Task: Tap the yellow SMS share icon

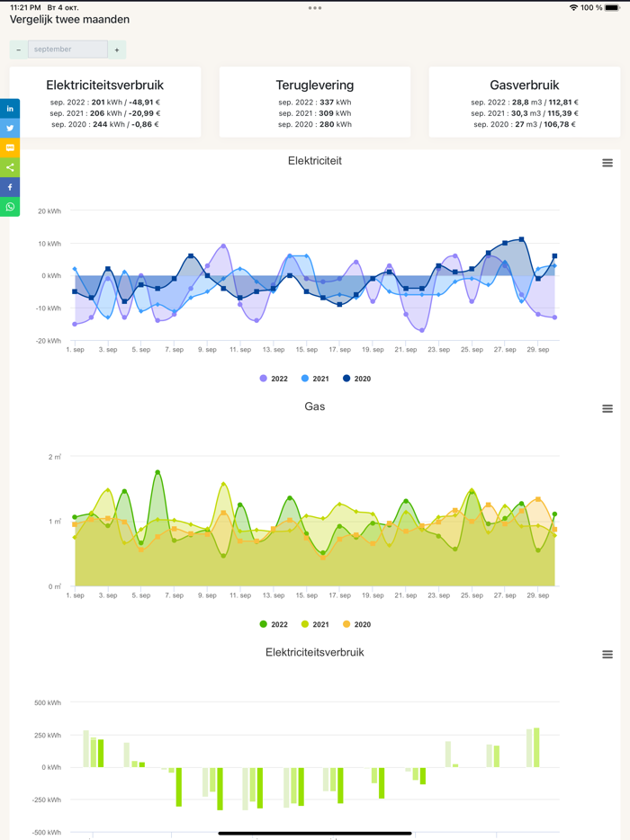Action: click(10, 147)
